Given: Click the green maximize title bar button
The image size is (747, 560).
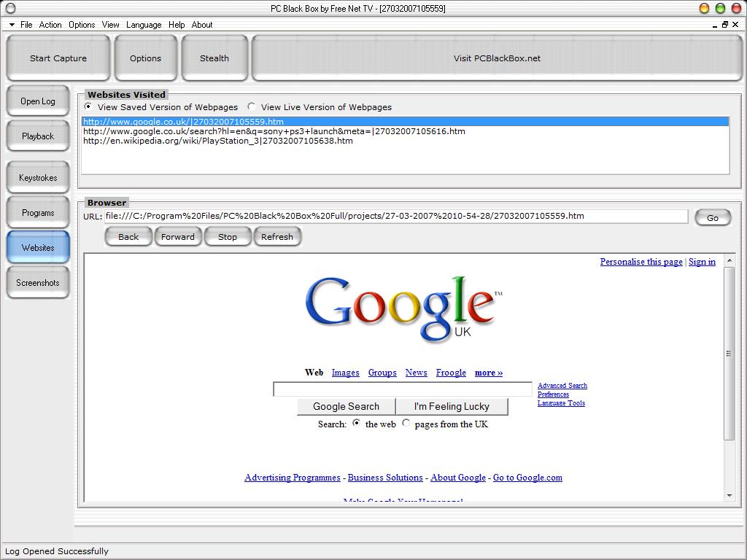Looking at the screenshot, I should pos(720,8).
